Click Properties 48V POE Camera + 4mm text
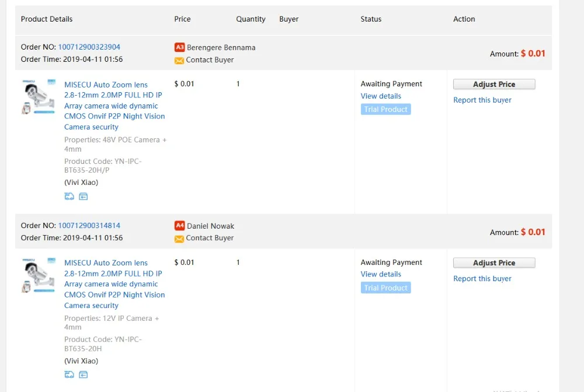 pos(115,144)
